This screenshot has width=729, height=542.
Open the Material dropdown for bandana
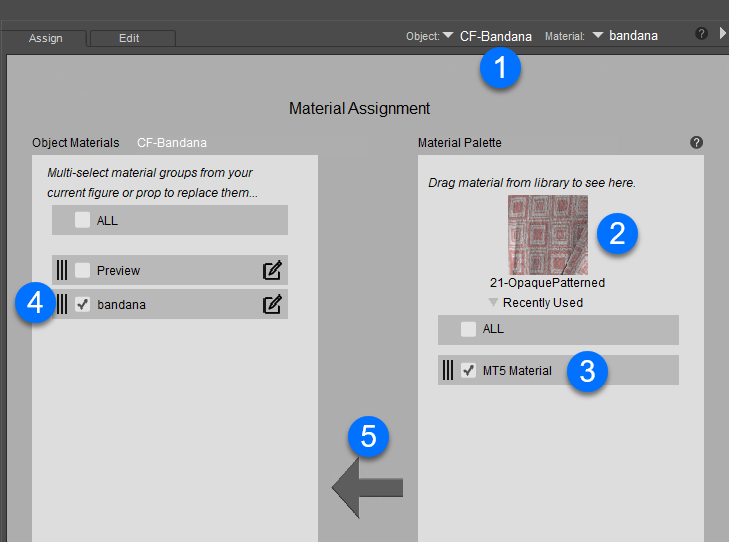coord(598,36)
